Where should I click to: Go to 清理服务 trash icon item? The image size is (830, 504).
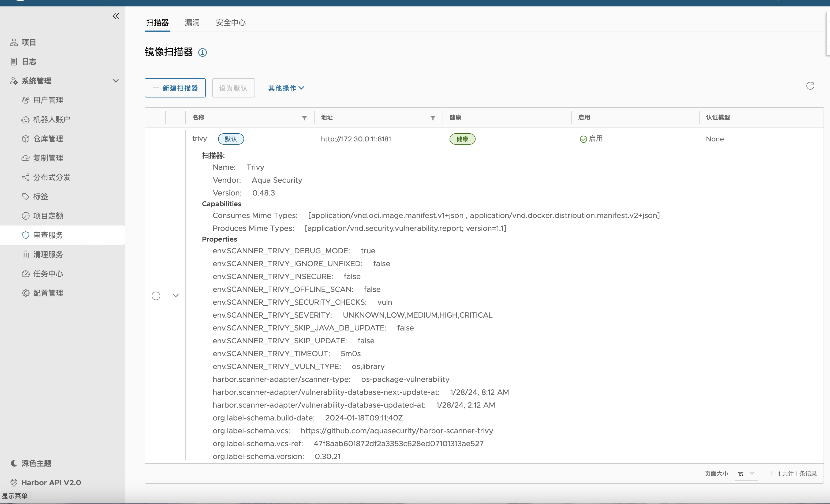point(48,254)
